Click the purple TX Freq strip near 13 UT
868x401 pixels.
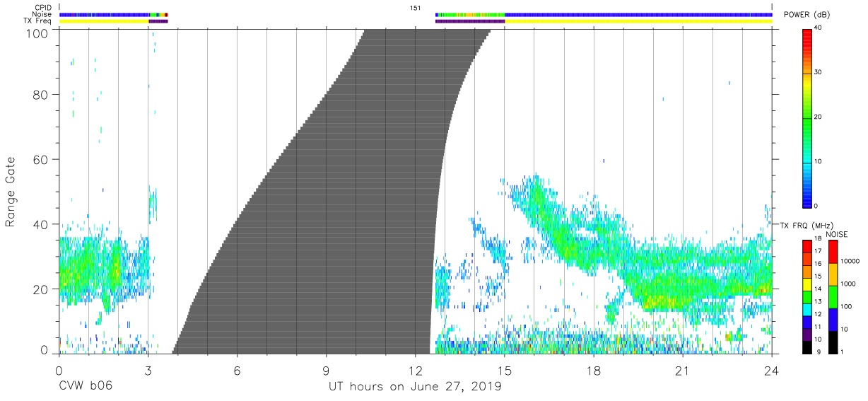(x=470, y=21)
